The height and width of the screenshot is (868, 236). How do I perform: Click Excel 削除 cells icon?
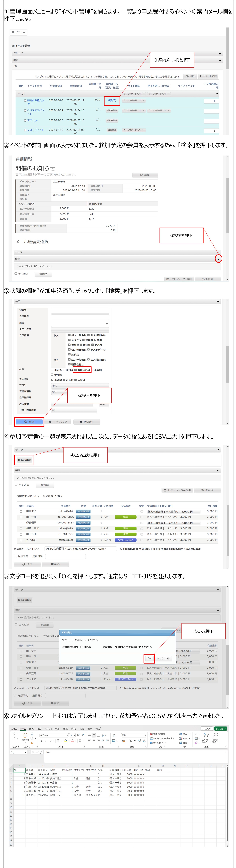(x=183, y=739)
